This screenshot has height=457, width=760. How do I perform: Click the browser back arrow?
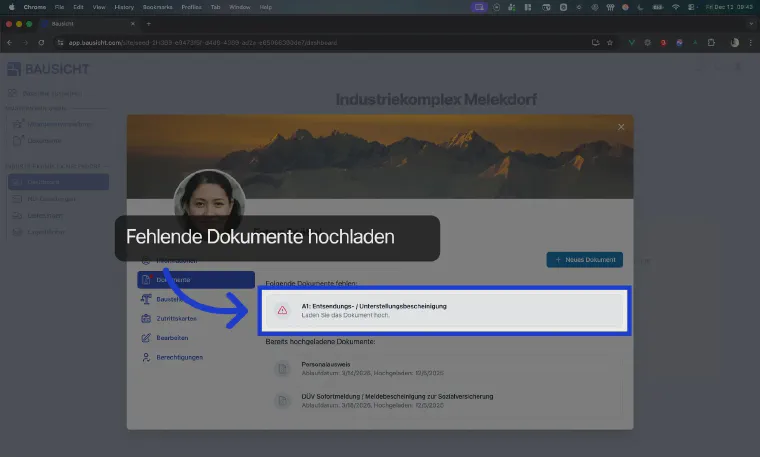point(10,43)
